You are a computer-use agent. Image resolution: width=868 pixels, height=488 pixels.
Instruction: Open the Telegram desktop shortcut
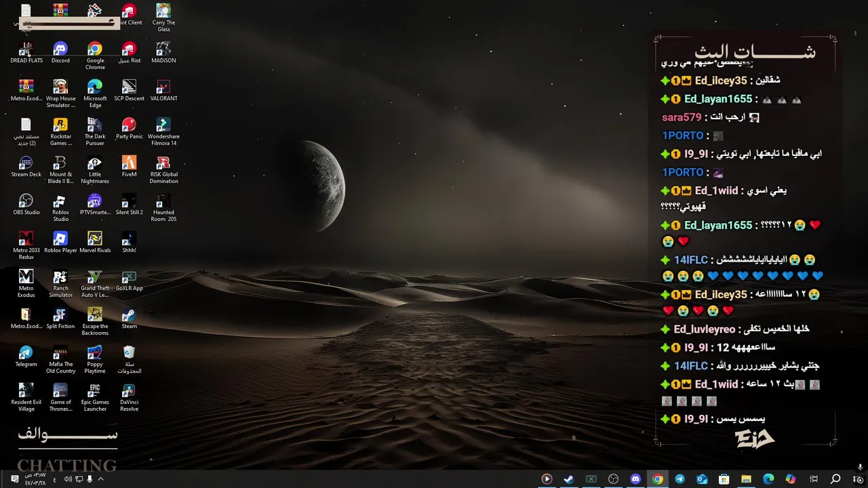point(26,357)
